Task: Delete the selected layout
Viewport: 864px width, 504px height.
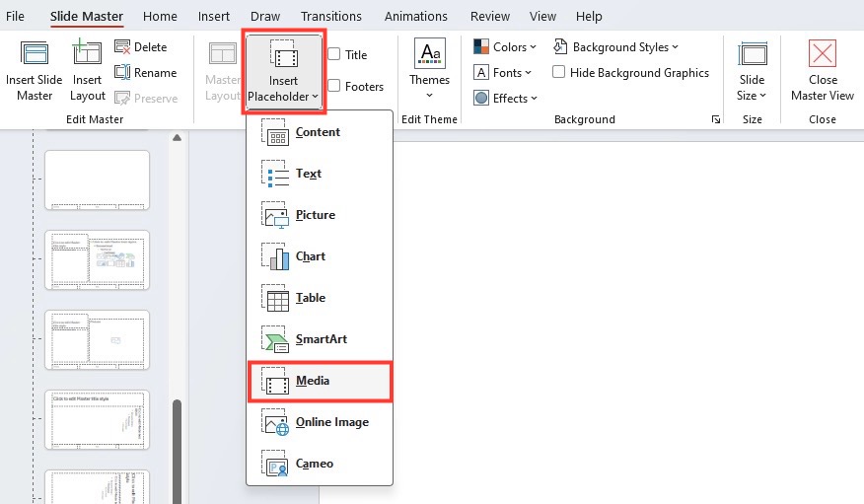Action: click(x=141, y=46)
